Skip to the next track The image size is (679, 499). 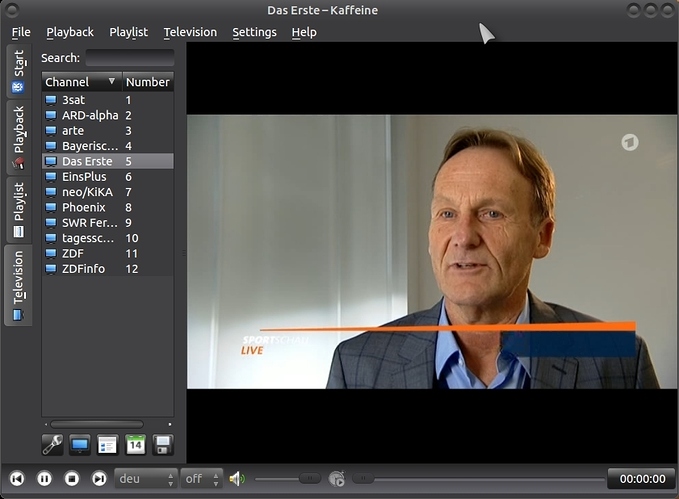[99, 479]
